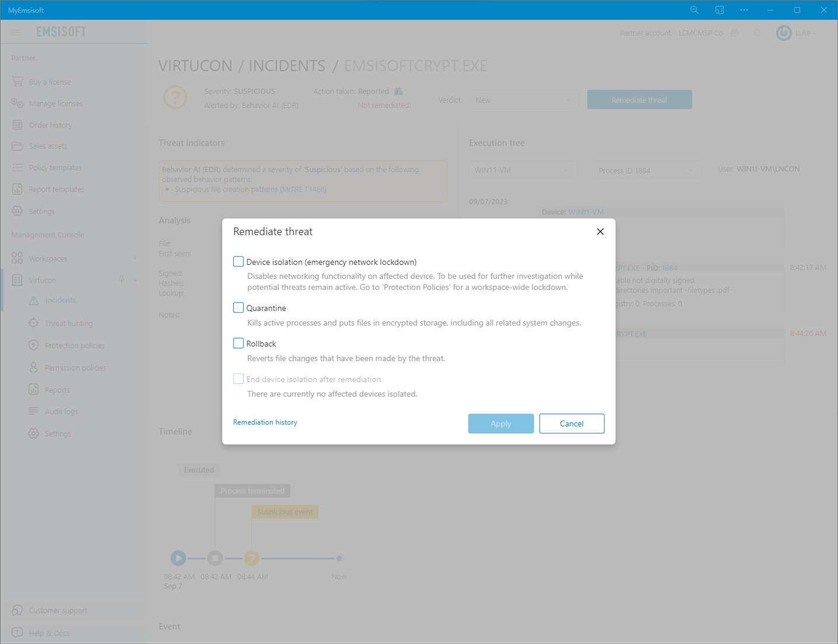Screen dimensions: 838x644
Task: Open the Luke user account menu
Action: coord(805,33)
